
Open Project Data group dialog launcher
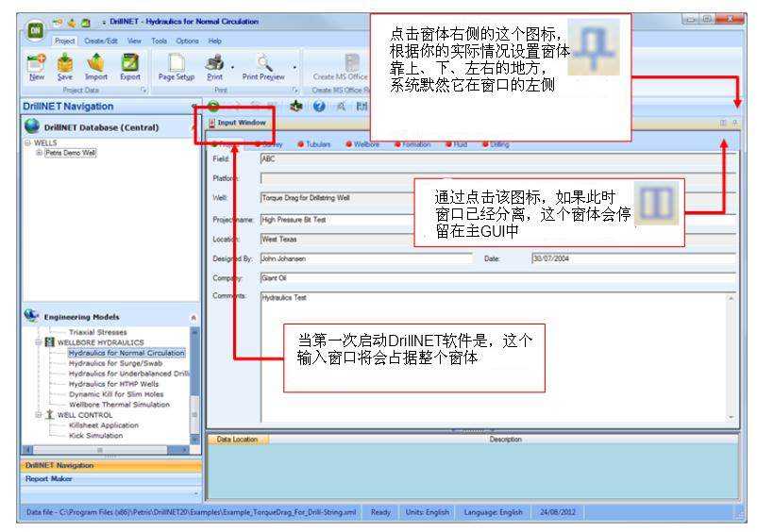click(143, 91)
